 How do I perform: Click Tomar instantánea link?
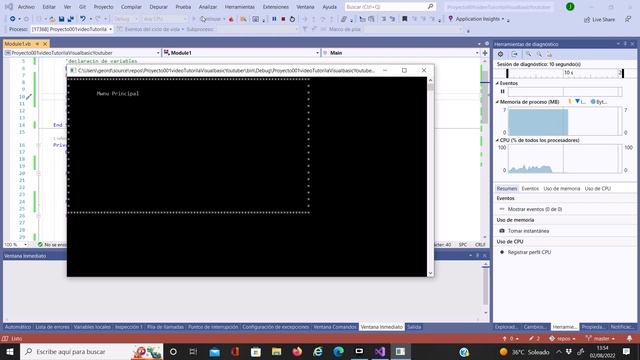(528, 231)
